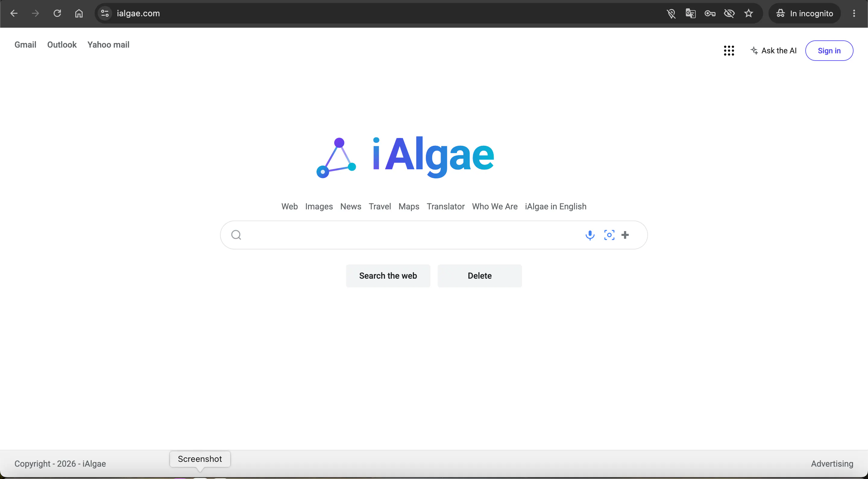Click the third-party cookies eye icon

pos(729,14)
